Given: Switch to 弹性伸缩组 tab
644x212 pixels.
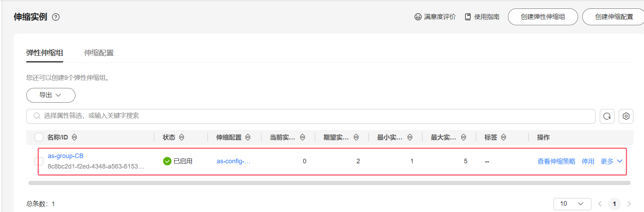Looking at the screenshot, I should (45, 53).
